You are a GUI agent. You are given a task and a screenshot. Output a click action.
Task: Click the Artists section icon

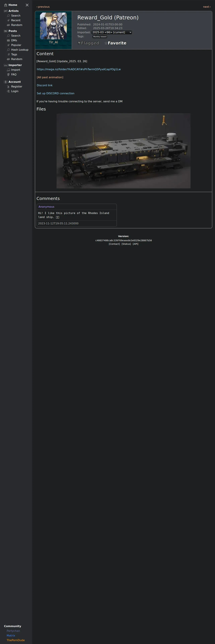6,11
